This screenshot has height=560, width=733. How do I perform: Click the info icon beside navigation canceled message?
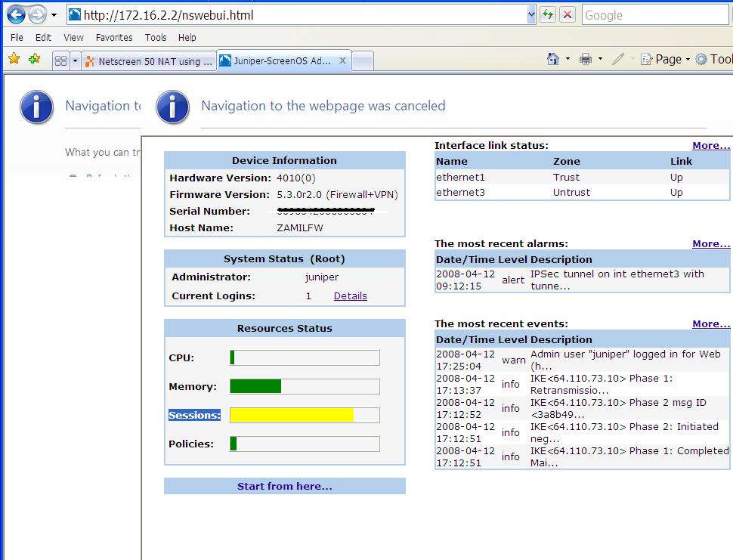(172, 107)
